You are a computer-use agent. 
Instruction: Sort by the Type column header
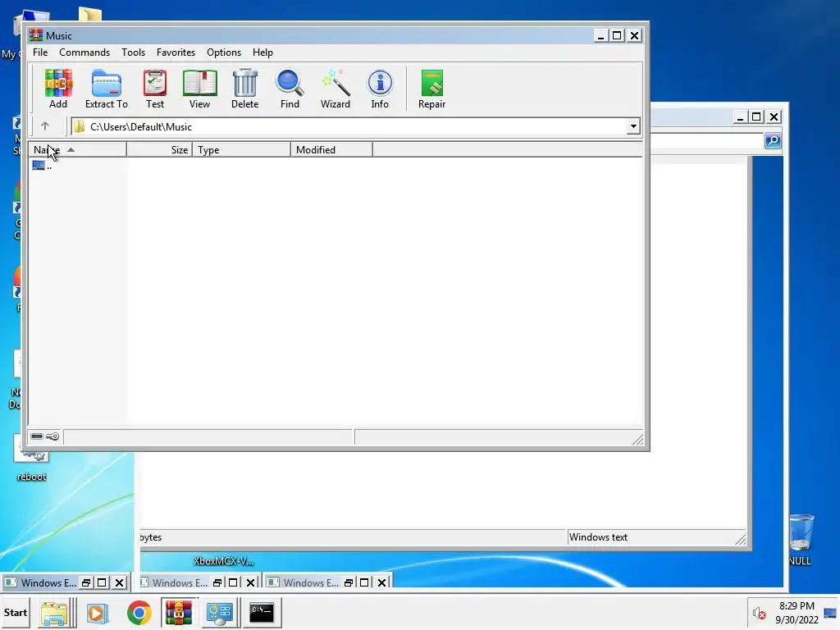click(242, 150)
